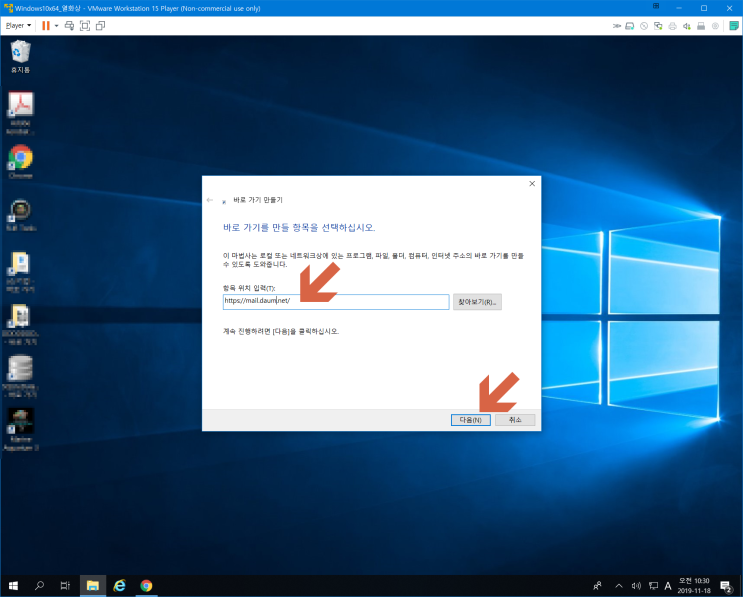
Task: Click the printer device icon in VMware toolbar
Action: [672, 26]
